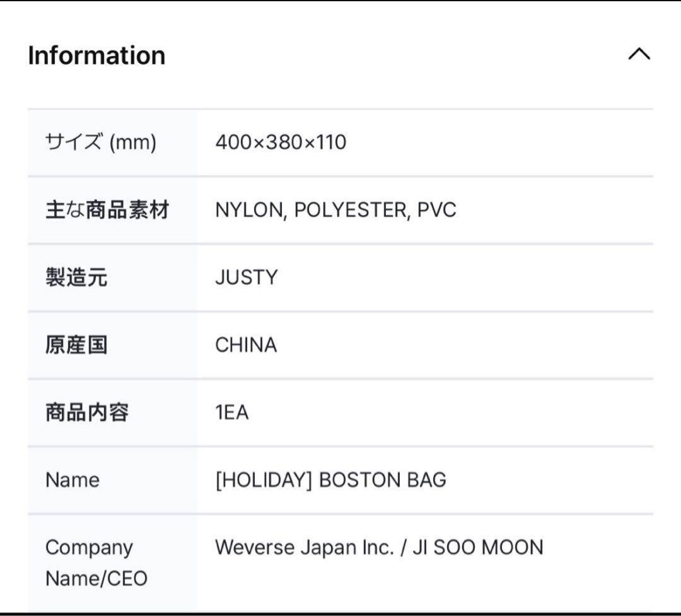Collapse the Information section chevron
Screen dimensions: 681x616
coord(639,55)
